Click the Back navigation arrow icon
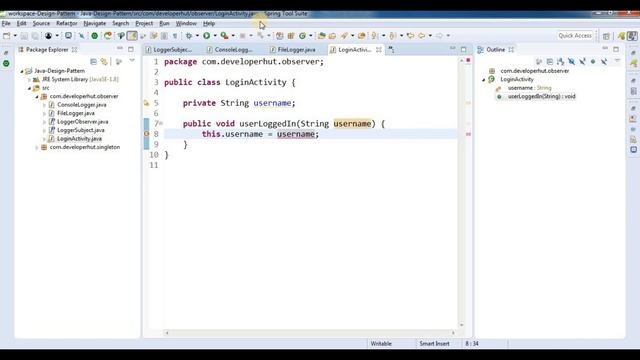The width and height of the screenshot is (640, 360). pyautogui.click(x=422, y=36)
